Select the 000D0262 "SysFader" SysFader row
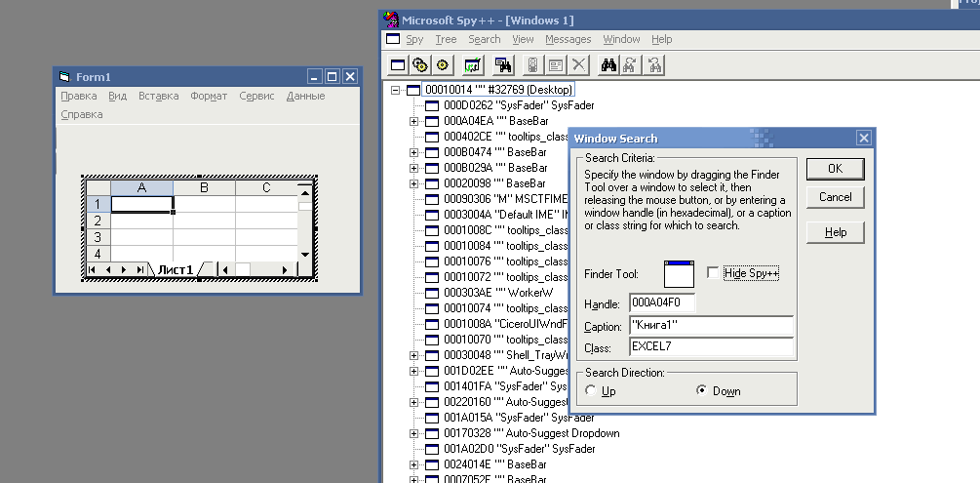 tap(519, 105)
